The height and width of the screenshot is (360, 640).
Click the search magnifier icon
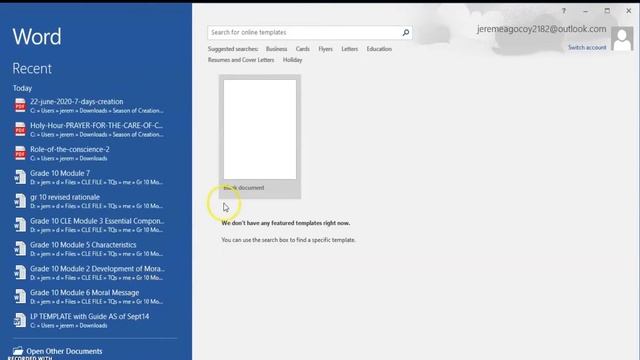pos(406,32)
